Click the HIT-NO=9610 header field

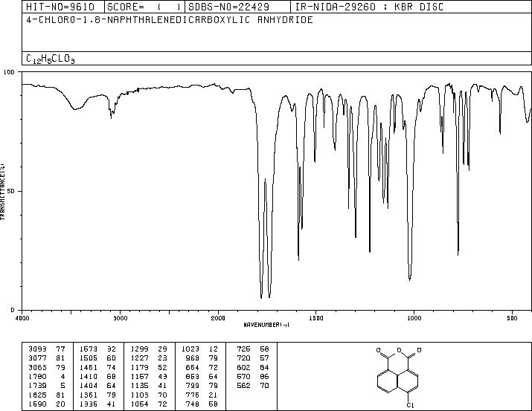click(x=60, y=7)
